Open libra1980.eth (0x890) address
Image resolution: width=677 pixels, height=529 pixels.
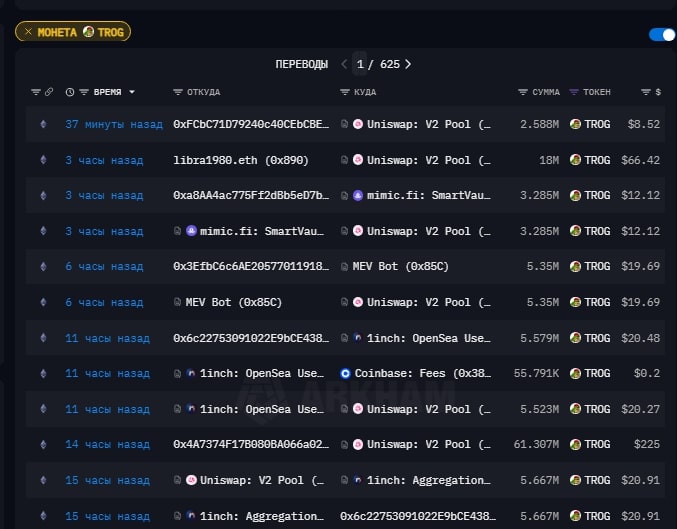pos(241,160)
